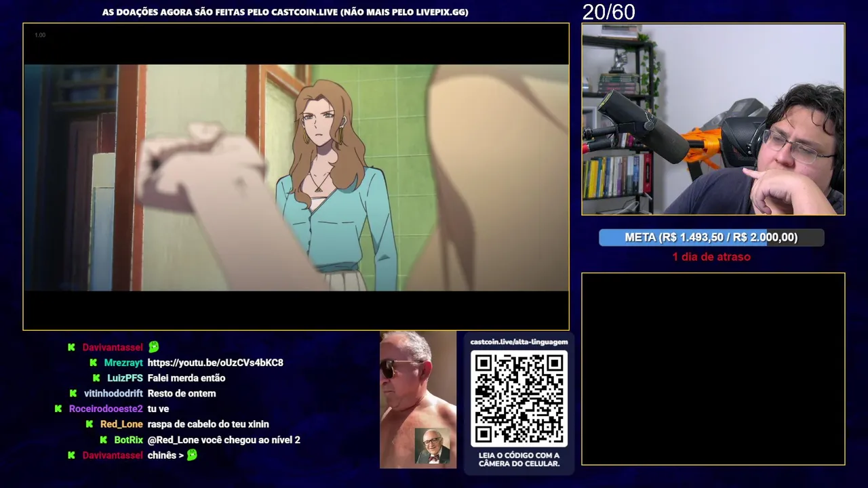Click the Kick icon beside LuizPFS

[96, 378]
